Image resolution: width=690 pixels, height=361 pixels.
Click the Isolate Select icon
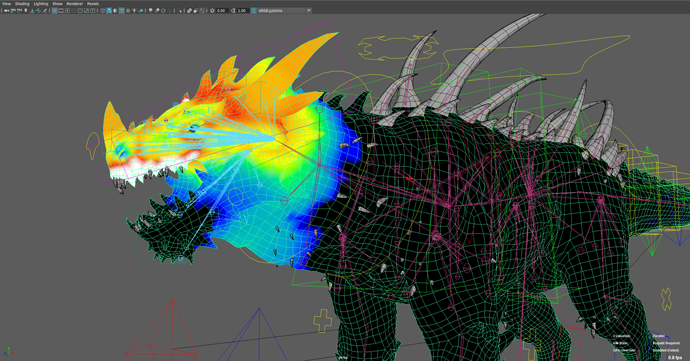179,10
